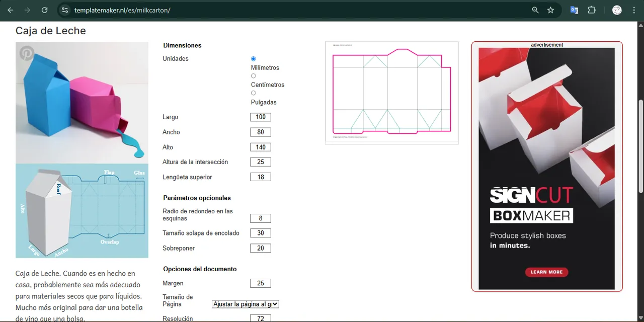The width and height of the screenshot is (644, 322).
Task: Open the browser profile avatar
Action: point(617,10)
